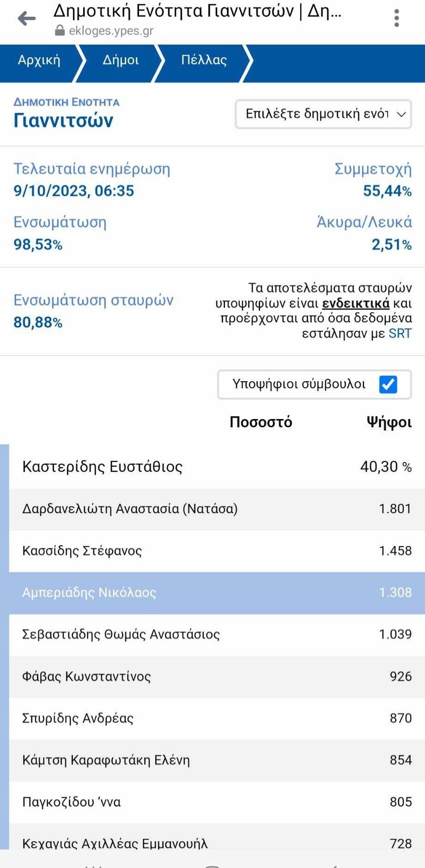425x868 pixels.
Task: Select the Δήμοι breadcrumb
Action: coord(121,61)
